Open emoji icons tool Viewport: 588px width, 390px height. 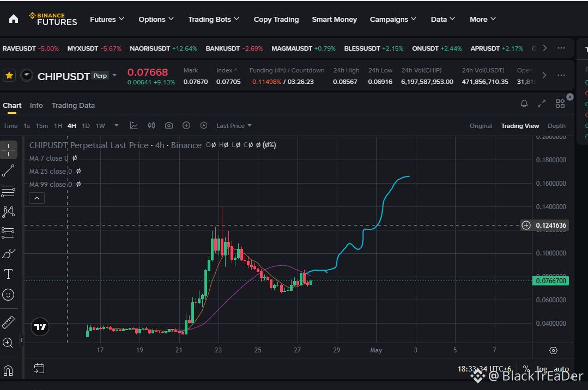coord(8,295)
